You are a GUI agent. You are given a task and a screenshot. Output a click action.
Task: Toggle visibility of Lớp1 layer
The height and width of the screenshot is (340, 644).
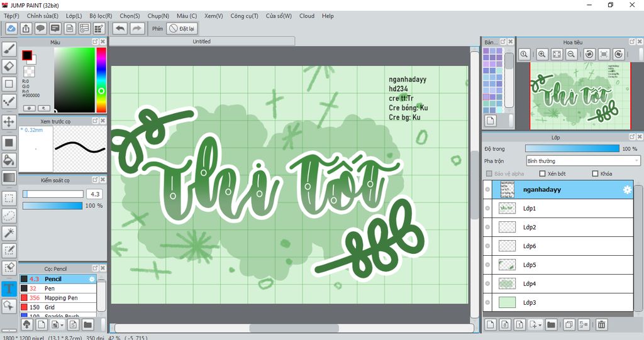pos(487,209)
